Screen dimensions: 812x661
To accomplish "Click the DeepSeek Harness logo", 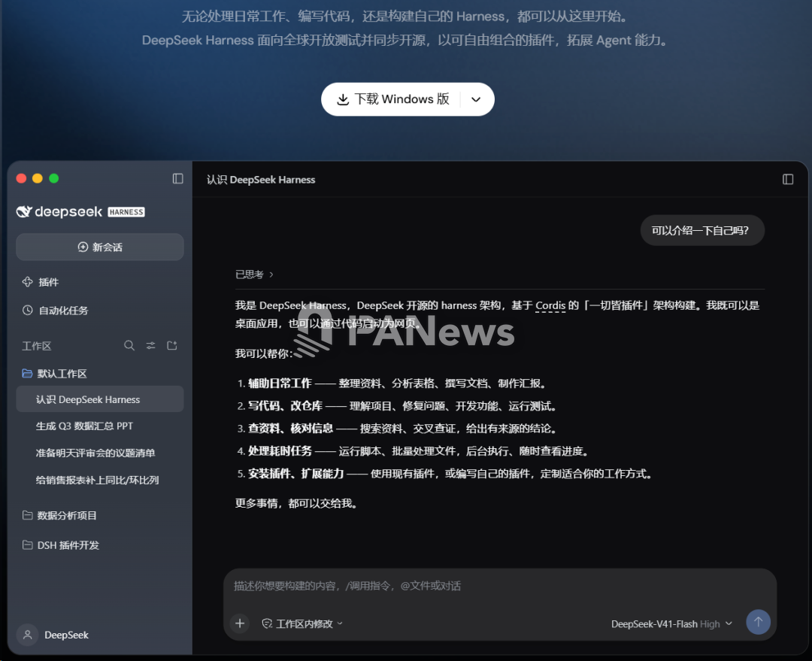I will tap(80, 212).
